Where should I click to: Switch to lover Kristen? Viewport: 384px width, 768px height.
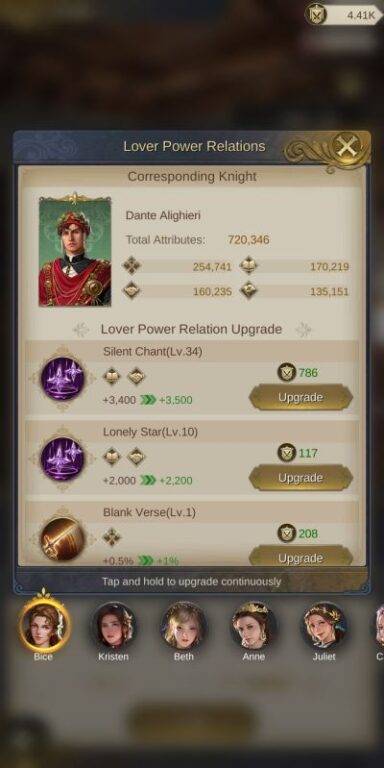[114, 625]
